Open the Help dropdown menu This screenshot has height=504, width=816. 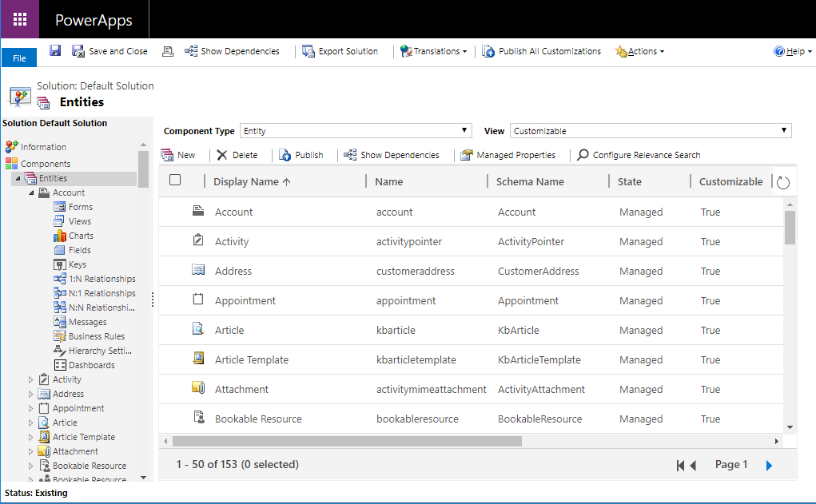(793, 51)
